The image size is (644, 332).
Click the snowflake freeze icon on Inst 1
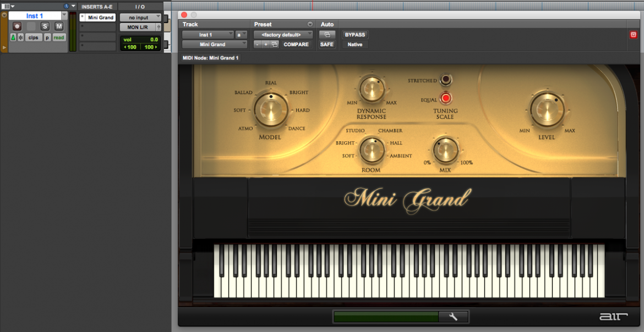coord(20,37)
